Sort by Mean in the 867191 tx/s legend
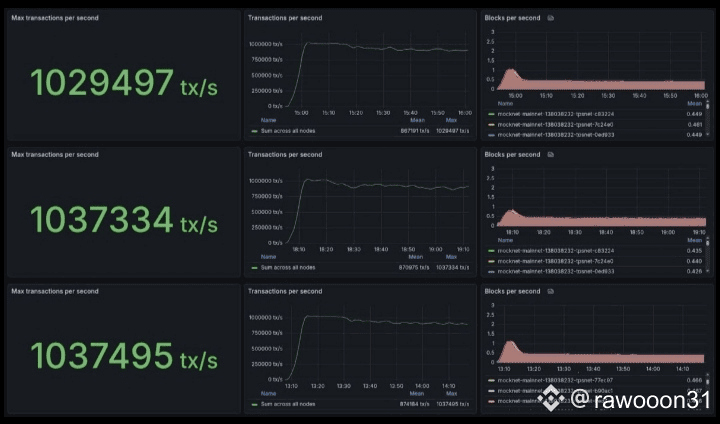 (417, 120)
